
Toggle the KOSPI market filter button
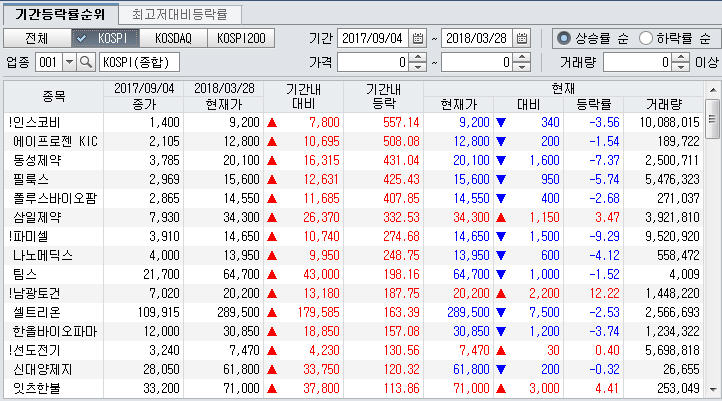105,38
